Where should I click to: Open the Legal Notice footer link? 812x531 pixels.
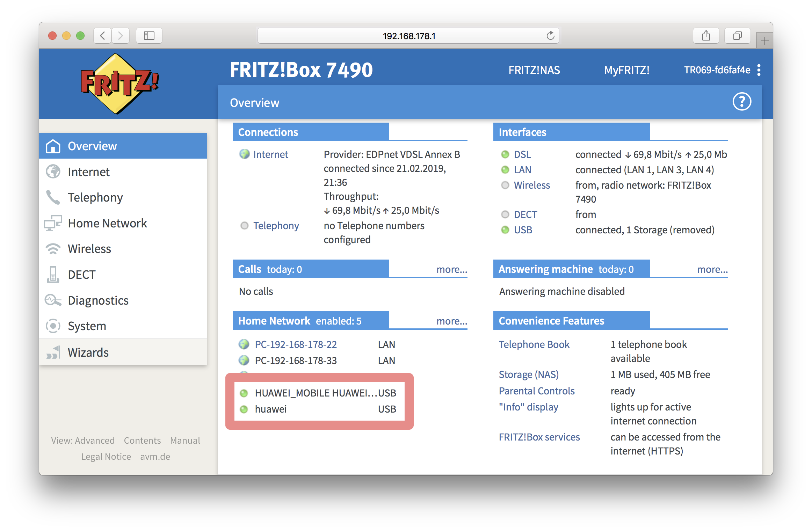[x=106, y=457]
